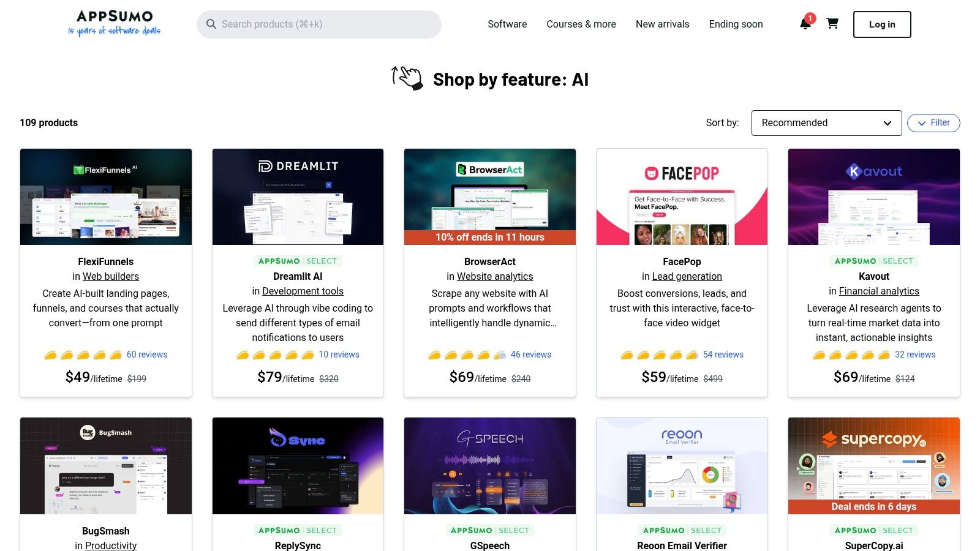The image size is (980, 551).
Task: Open the Software menu
Action: pos(507,24)
